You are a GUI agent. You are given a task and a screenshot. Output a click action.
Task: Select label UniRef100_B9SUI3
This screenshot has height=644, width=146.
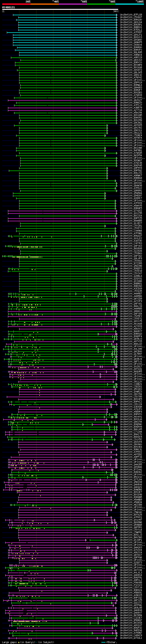point(131,37)
